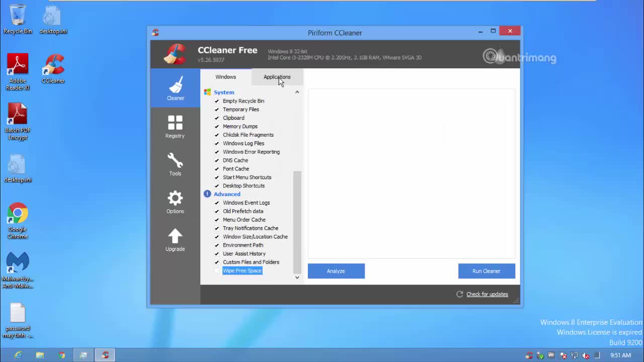This screenshot has width=644, height=362.
Task: Disable Windows Log Files cleaning
Action: 217,143
